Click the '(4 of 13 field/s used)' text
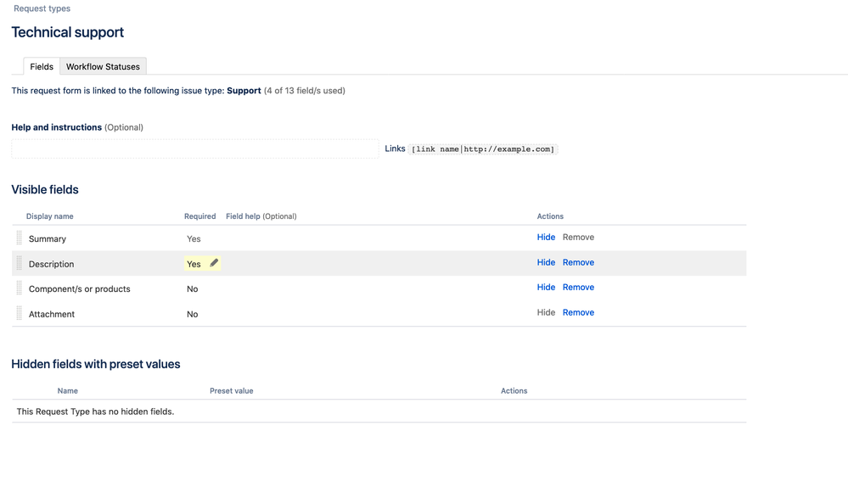Image resolution: width=848 pixels, height=504 pixels. coord(305,91)
